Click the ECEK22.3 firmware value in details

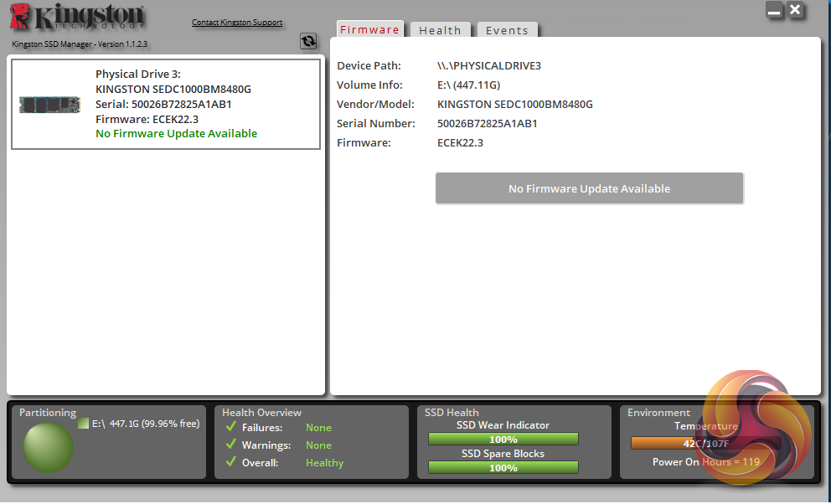click(460, 142)
